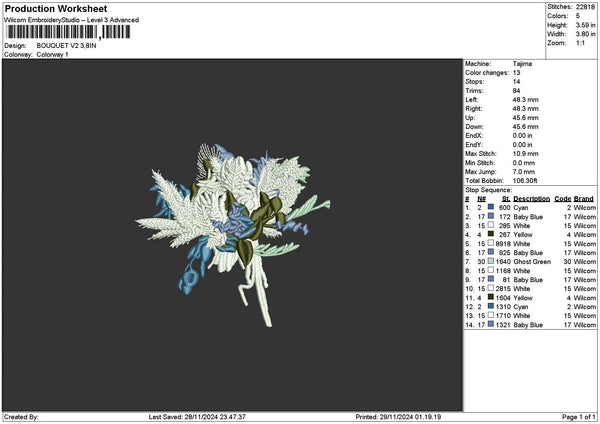600x424 pixels.
Task: Select the design name BOUQUET V2 3,8IN
Action: click(x=67, y=46)
